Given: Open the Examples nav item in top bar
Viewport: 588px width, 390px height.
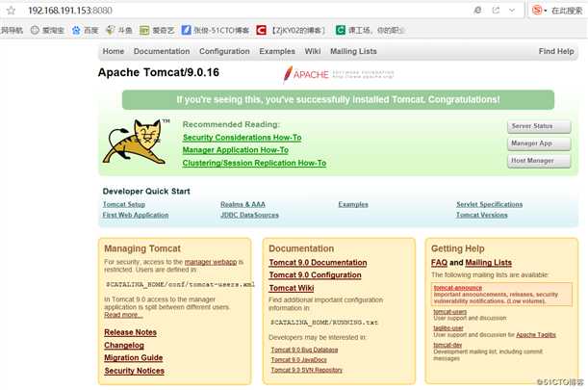Looking at the screenshot, I should click(277, 51).
